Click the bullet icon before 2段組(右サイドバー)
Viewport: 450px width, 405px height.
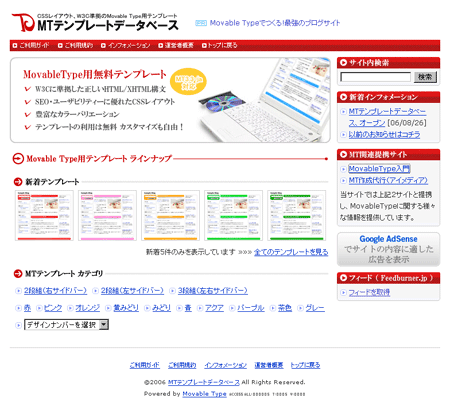18,291
